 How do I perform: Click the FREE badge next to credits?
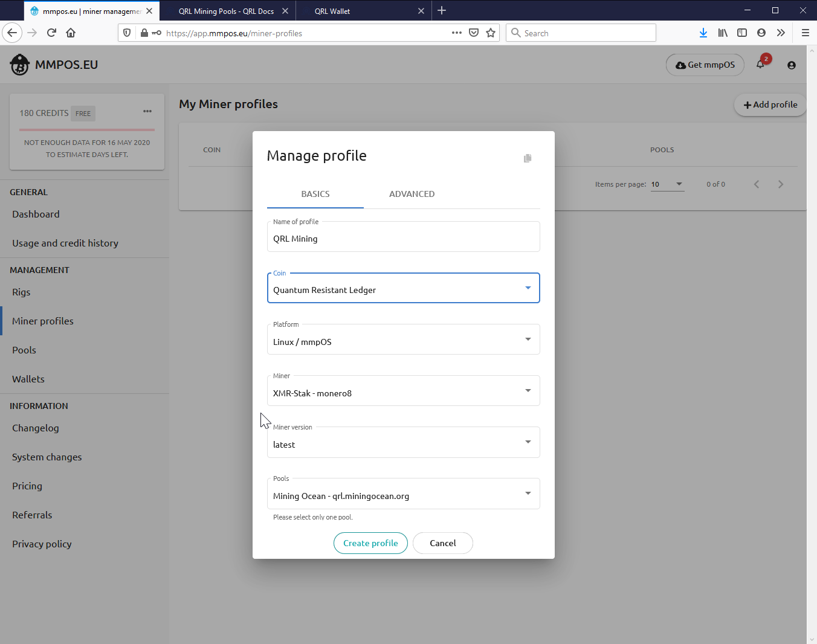pyautogui.click(x=83, y=113)
